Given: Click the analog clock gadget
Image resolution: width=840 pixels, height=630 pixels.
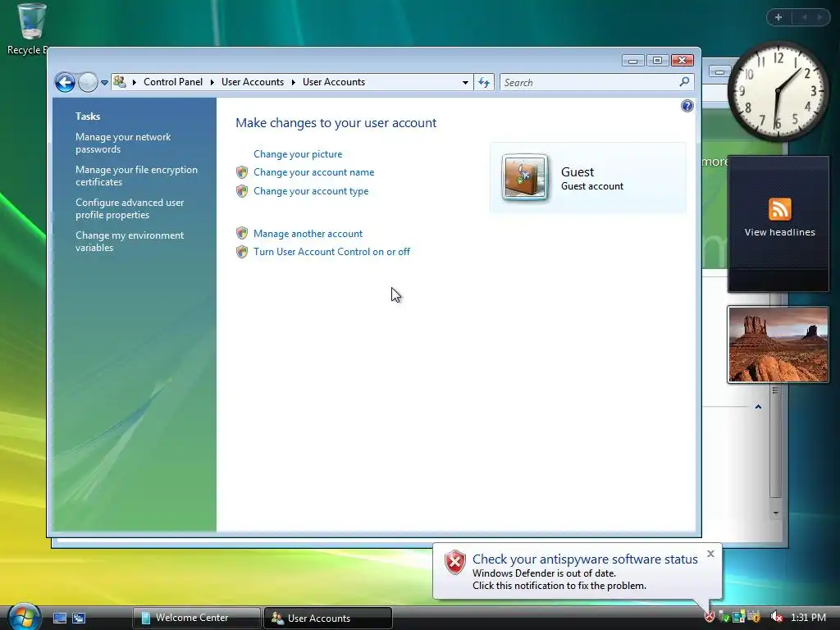Looking at the screenshot, I should pos(778,91).
